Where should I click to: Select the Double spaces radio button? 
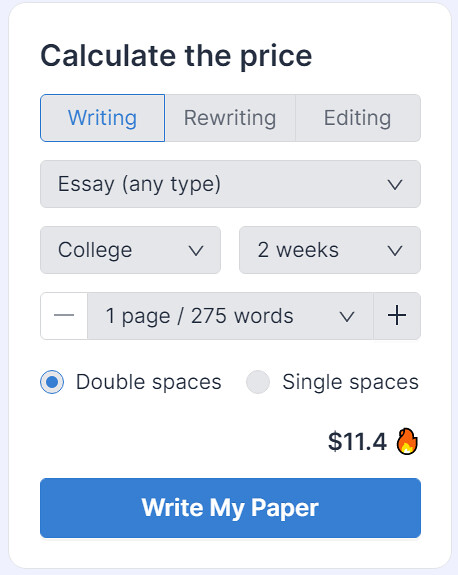pos(52,382)
